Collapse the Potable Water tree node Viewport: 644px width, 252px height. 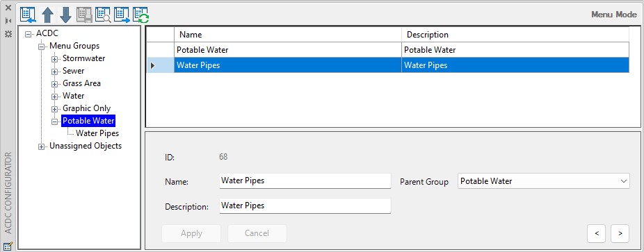click(54, 121)
